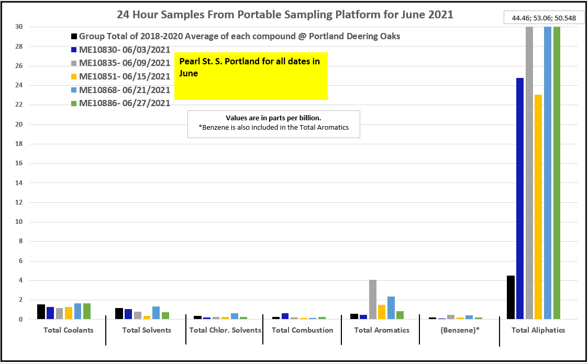Select the (Benzene)* category label
Viewport: 588px width, 364px height.
pyautogui.click(x=459, y=330)
